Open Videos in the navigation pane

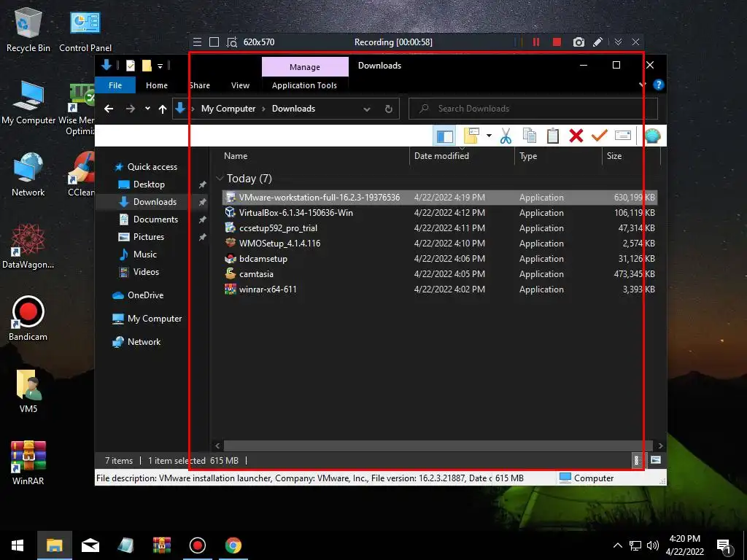click(146, 272)
